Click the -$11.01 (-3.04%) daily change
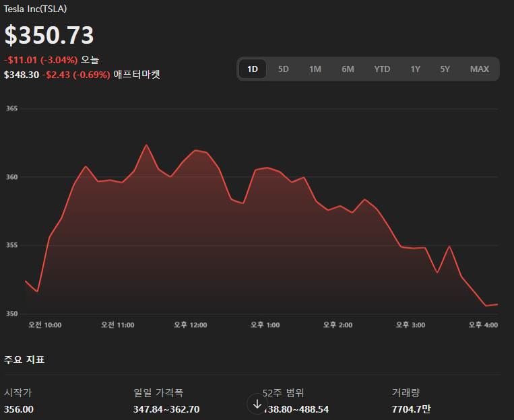 tap(41, 60)
